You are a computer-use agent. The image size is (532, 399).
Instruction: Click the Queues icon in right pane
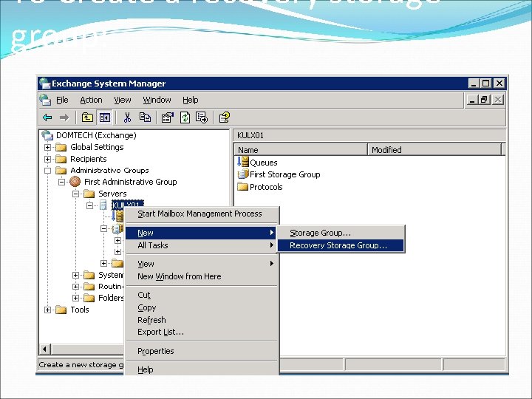click(243, 162)
